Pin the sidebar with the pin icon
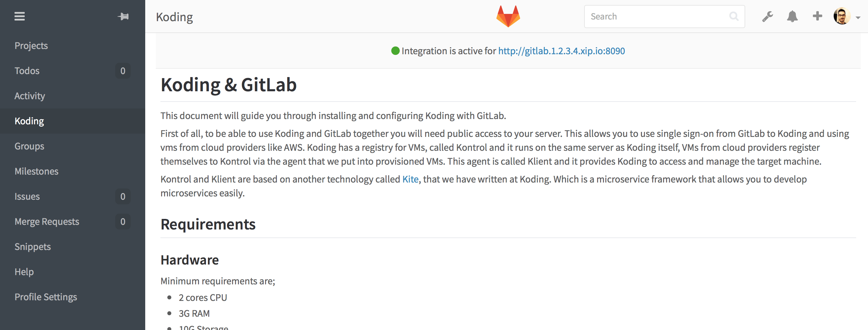 tap(123, 16)
